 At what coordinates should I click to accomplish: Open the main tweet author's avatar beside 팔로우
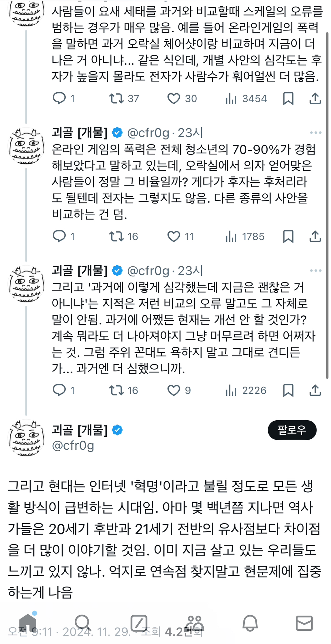coord(26,438)
